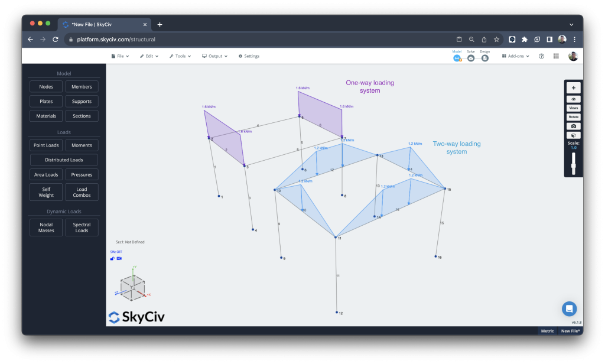Expand the Add-ons dropdown
Image resolution: width=605 pixels, height=364 pixels.
pos(515,56)
